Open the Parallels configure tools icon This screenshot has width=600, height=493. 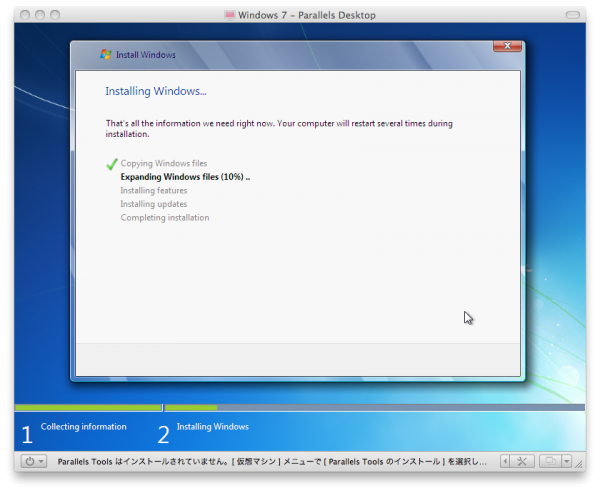click(x=522, y=461)
